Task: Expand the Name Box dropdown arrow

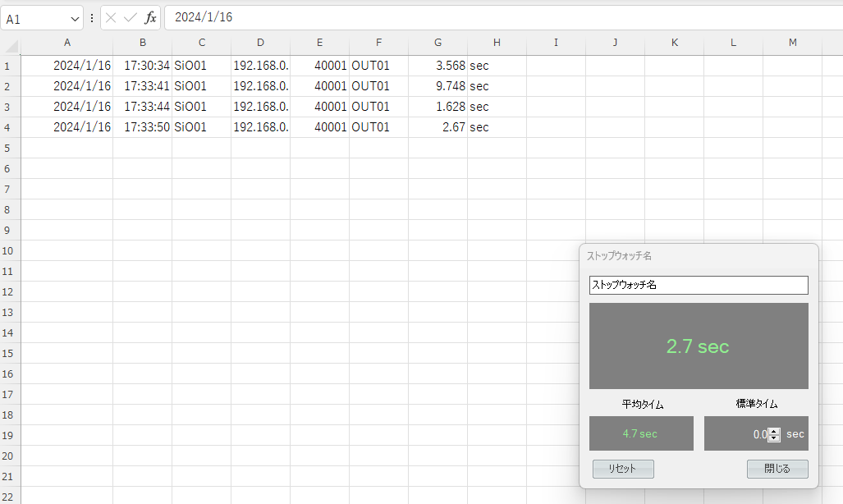Action: click(76, 17)
